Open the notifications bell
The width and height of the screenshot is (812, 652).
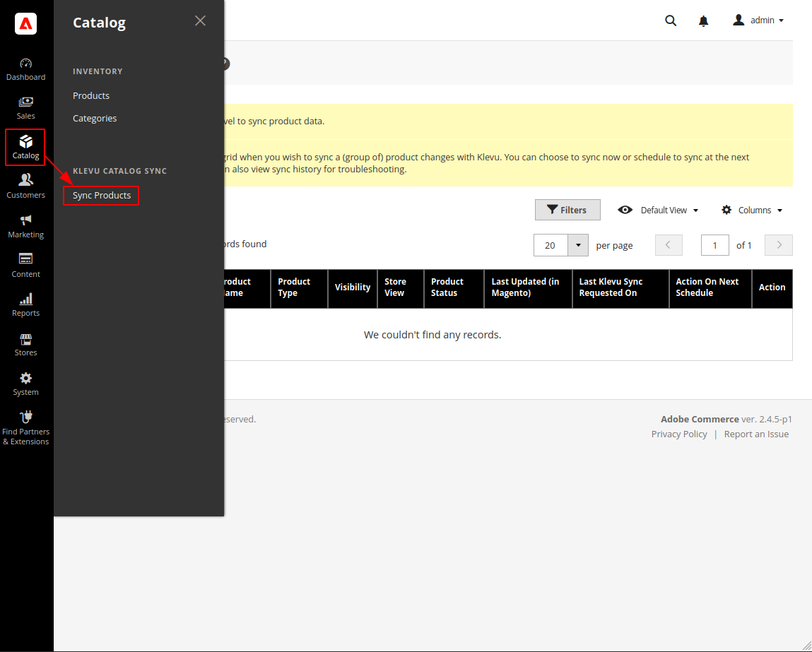(x=703, y=20)
